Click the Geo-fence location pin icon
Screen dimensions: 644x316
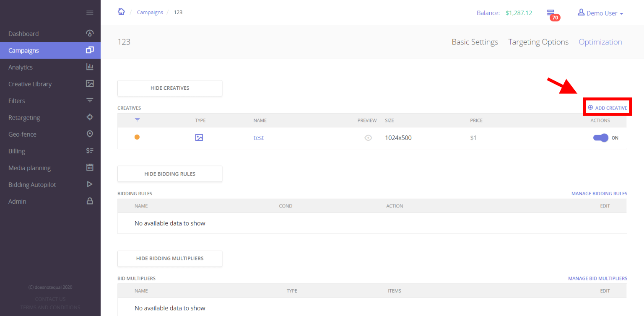coord(90,134)
